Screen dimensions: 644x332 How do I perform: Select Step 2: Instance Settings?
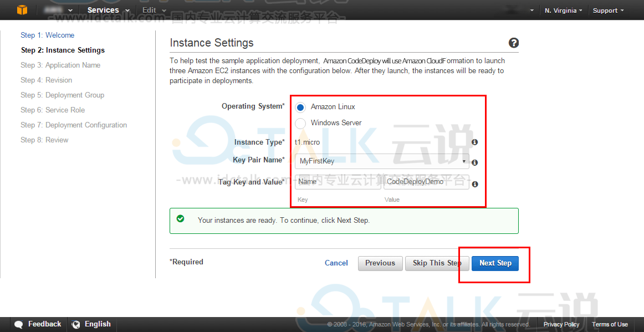(x=63, y=50)
